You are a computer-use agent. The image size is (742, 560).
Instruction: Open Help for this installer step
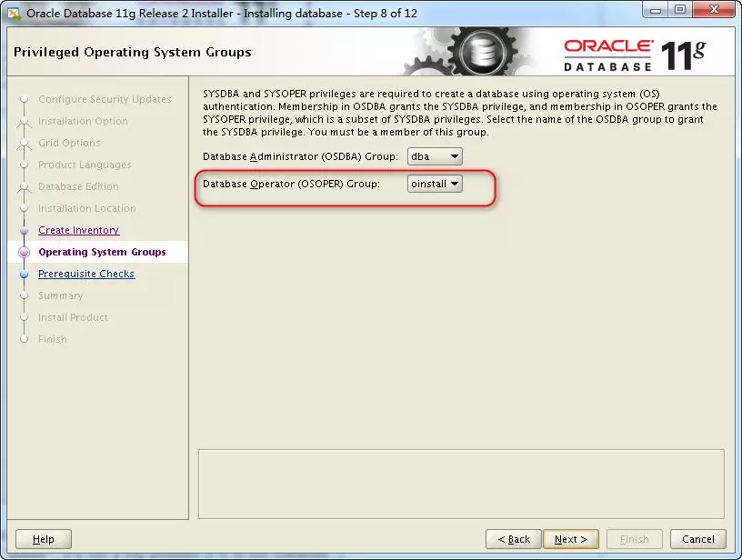pos(44,539)
